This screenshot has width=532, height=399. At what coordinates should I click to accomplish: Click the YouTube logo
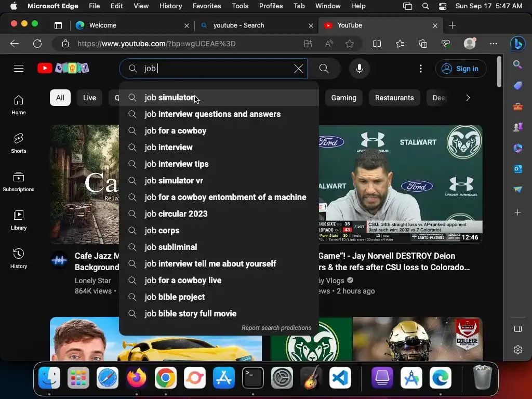[x=63, y=68]
